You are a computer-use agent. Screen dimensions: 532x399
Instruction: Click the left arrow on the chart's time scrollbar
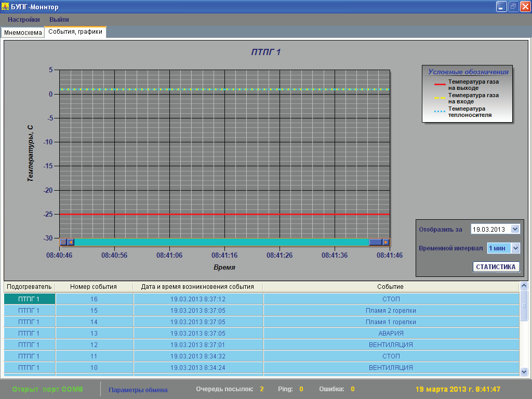[x=71, y=242]
